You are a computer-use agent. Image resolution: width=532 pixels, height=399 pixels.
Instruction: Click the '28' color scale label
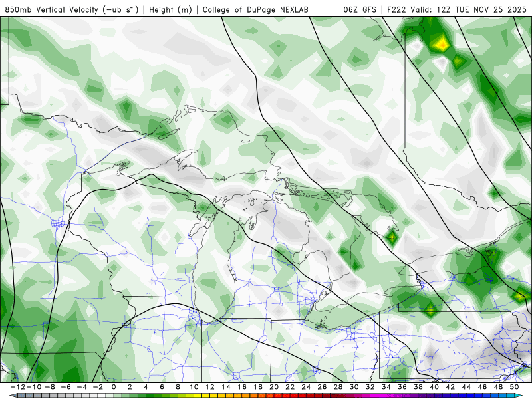pyautogui.click(x=338, y=387)
